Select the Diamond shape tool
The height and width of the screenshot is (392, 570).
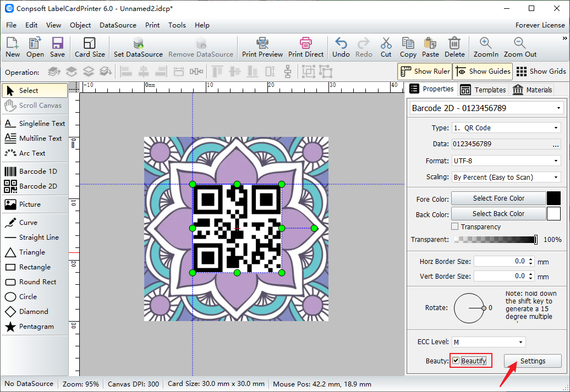(35, 312)
